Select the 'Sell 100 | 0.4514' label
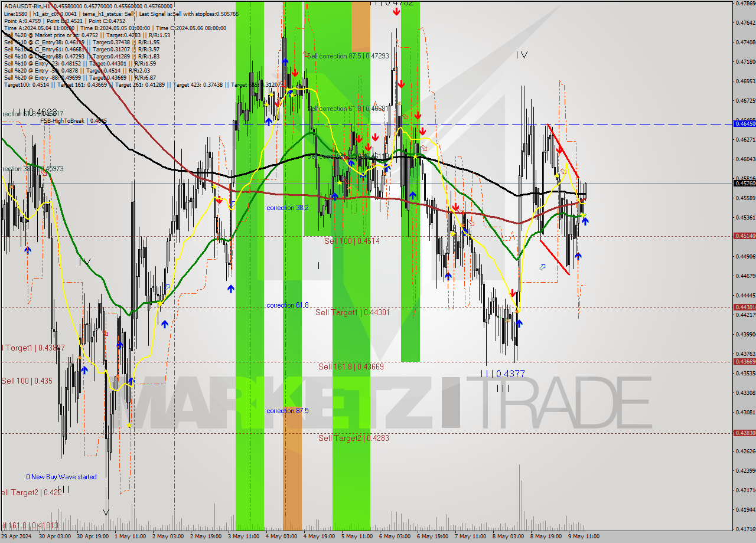 tap(352, 241)
